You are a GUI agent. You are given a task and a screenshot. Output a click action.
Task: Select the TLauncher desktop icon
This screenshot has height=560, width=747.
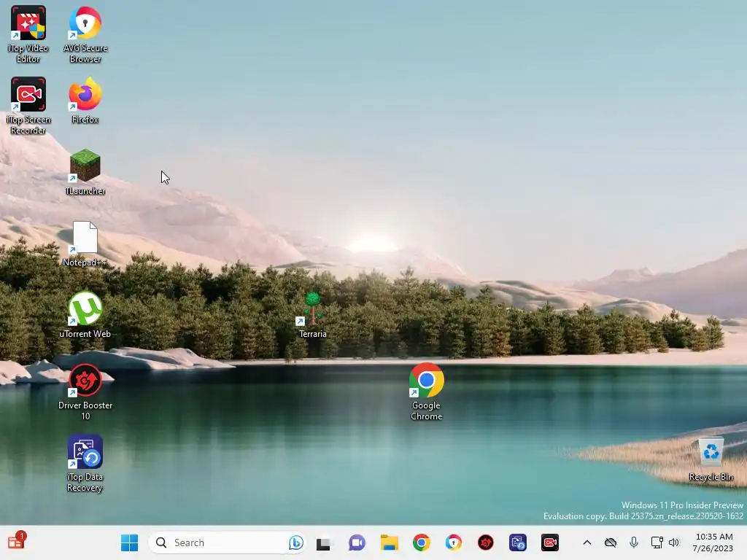[x=85, y=171]
